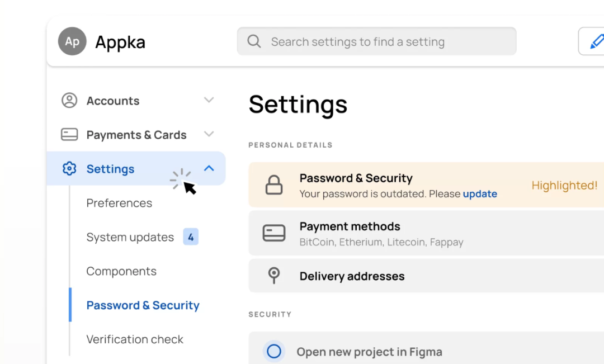Click the pencil edit icon

596,41
